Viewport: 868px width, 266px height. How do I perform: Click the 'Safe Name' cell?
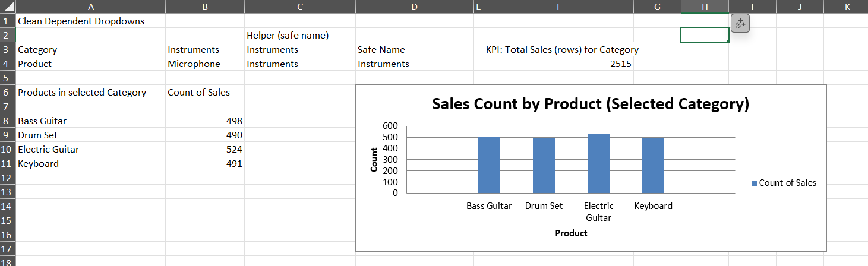pyautogui.click(x=414, y=49)
